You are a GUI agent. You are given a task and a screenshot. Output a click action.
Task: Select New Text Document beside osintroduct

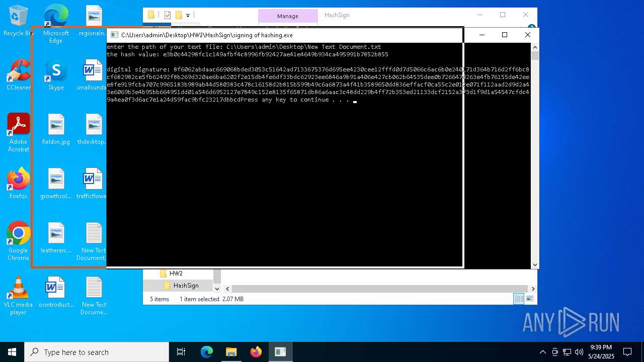pyautogui.click(x=94, y=296)
